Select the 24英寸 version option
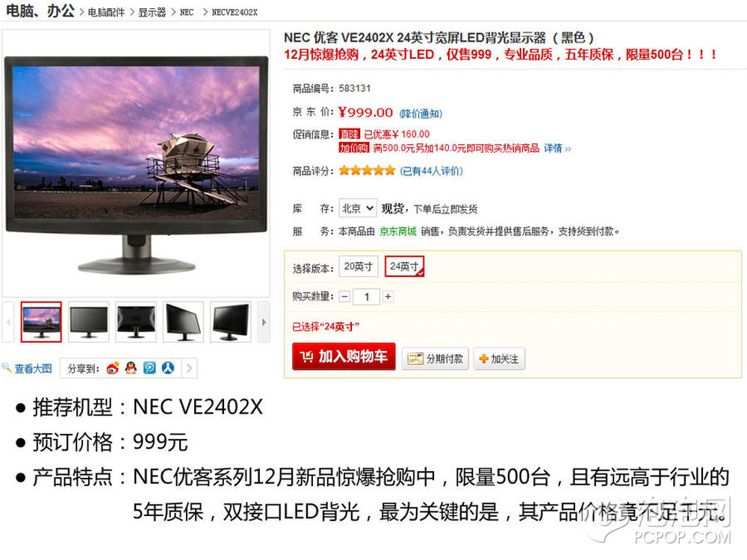 [x=404, y=267]
